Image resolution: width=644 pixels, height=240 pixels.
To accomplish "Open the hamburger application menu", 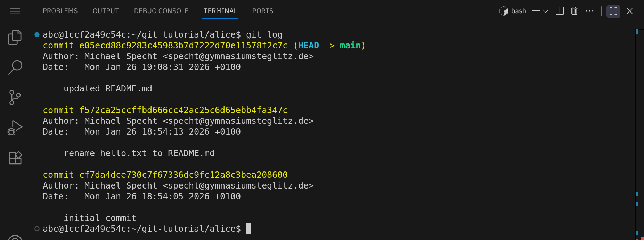I will [15, 11].
